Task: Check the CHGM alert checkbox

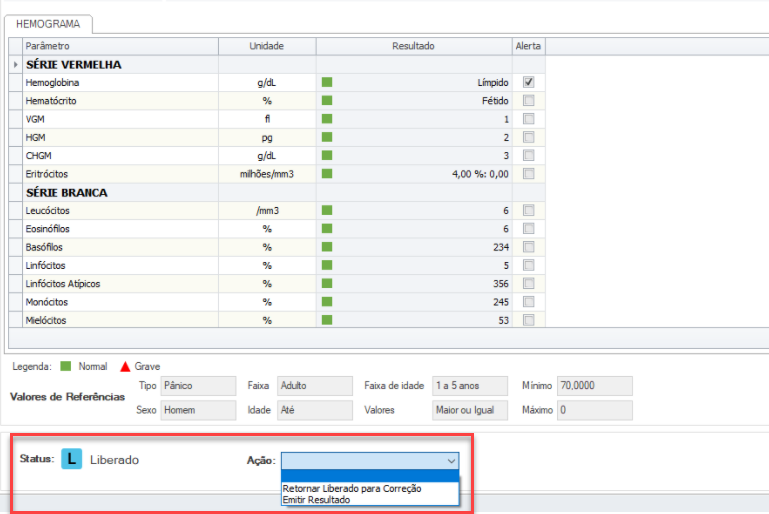Action: click(x=528, y=155)
